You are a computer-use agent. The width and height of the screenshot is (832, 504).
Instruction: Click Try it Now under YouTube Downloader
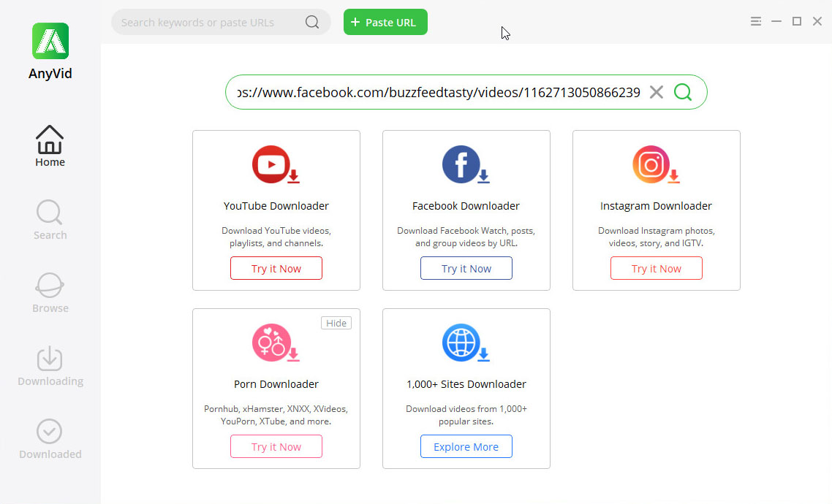coord(276,268)
